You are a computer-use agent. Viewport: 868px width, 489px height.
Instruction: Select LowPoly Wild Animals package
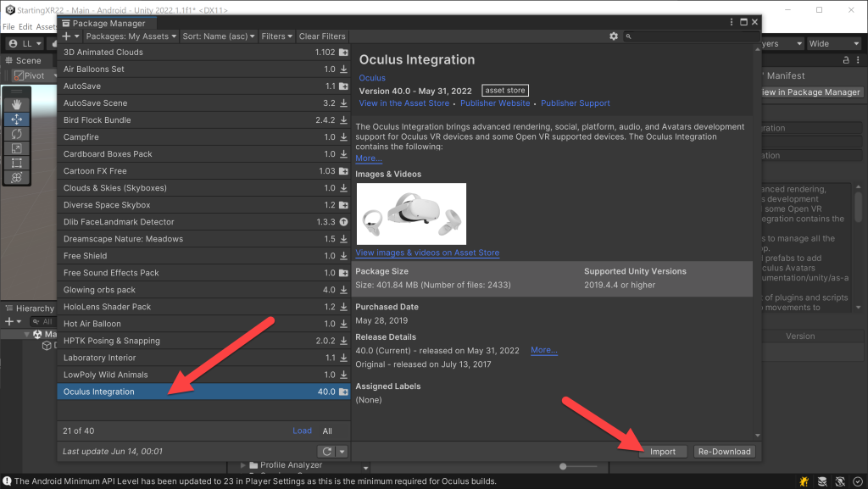pyautogui.click(x=203, y=375)
